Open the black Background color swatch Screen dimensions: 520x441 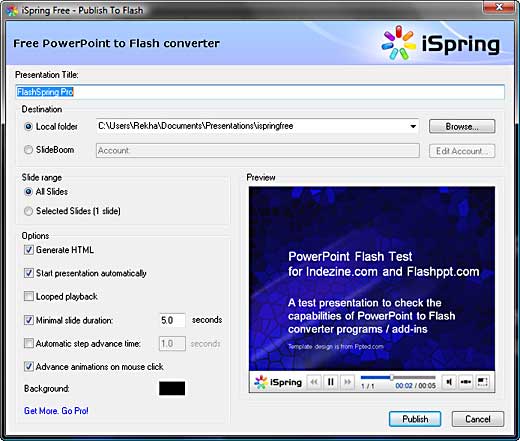tap(172, 388)
